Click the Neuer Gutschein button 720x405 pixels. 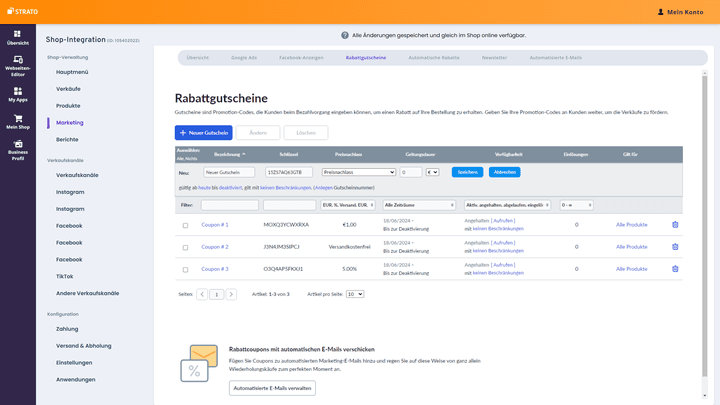point(203,133)
